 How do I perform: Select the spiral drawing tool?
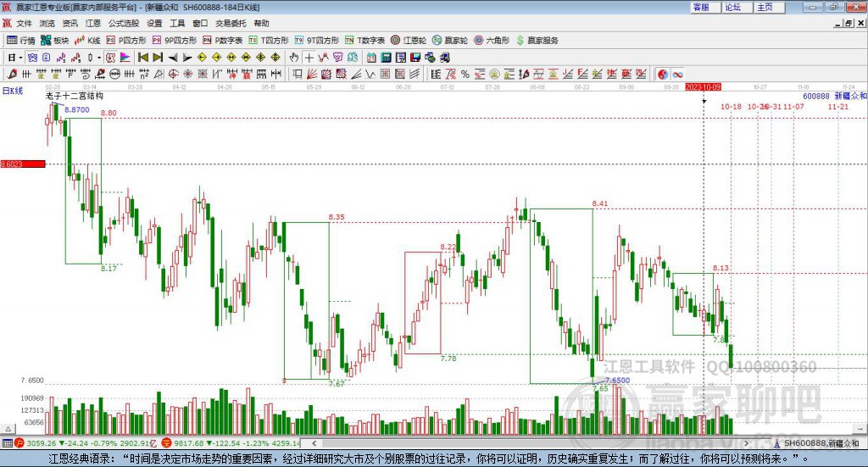click(x=86, y=74)
